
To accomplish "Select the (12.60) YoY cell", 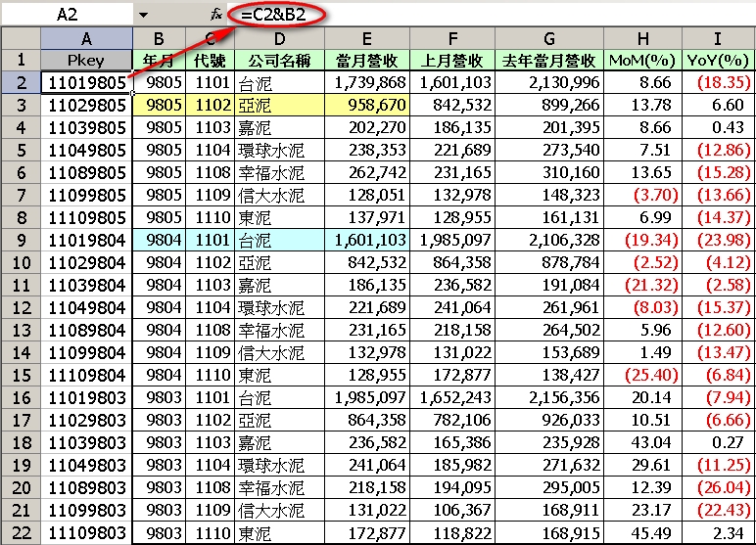I will click(x=718, y=330).
